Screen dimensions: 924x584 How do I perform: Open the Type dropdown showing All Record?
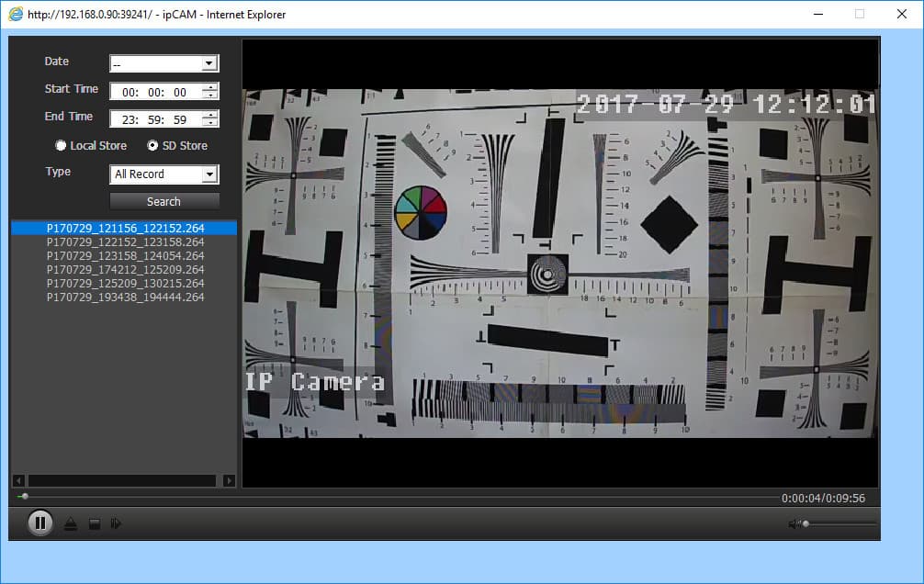coord(209,174)
